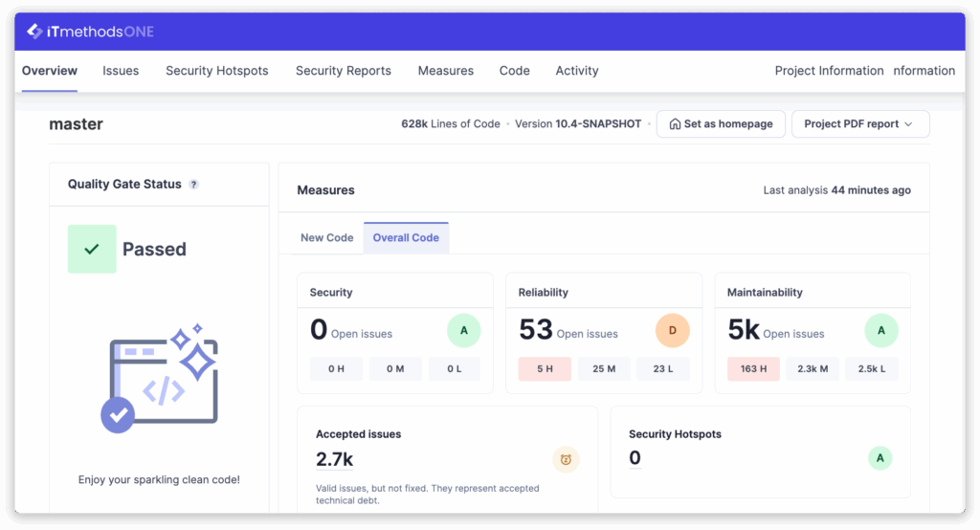980x530 pixels.
Task: Open the 53 reliability open issues count
Action: [536, 330]
